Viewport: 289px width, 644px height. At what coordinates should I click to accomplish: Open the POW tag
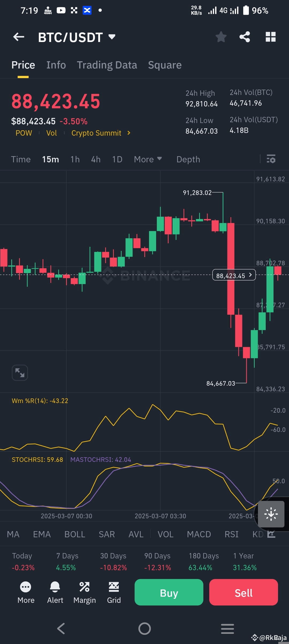pyautogui.click(x=24, y=133)
